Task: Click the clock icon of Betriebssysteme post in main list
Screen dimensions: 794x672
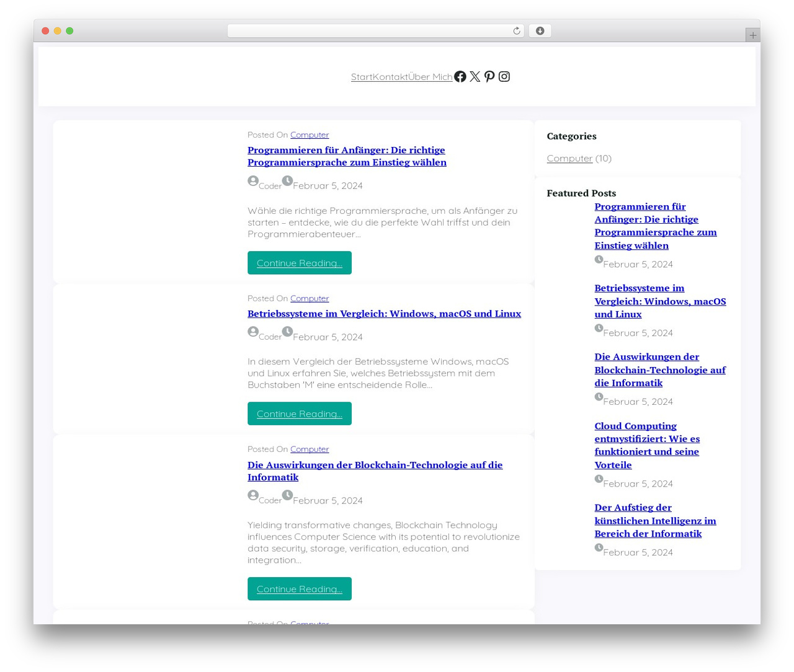Action: click(x=287, y=332)
